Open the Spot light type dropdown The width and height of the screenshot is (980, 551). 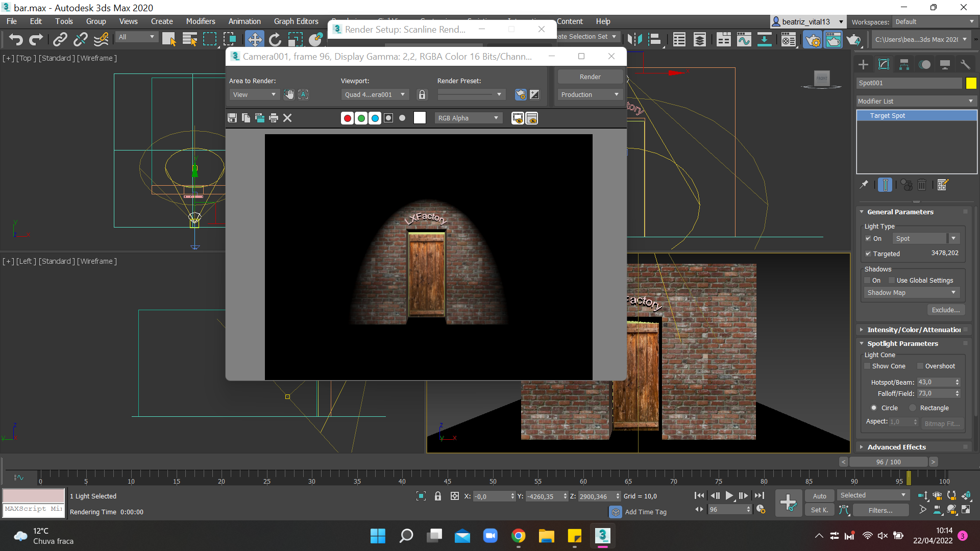click(926, 238)
